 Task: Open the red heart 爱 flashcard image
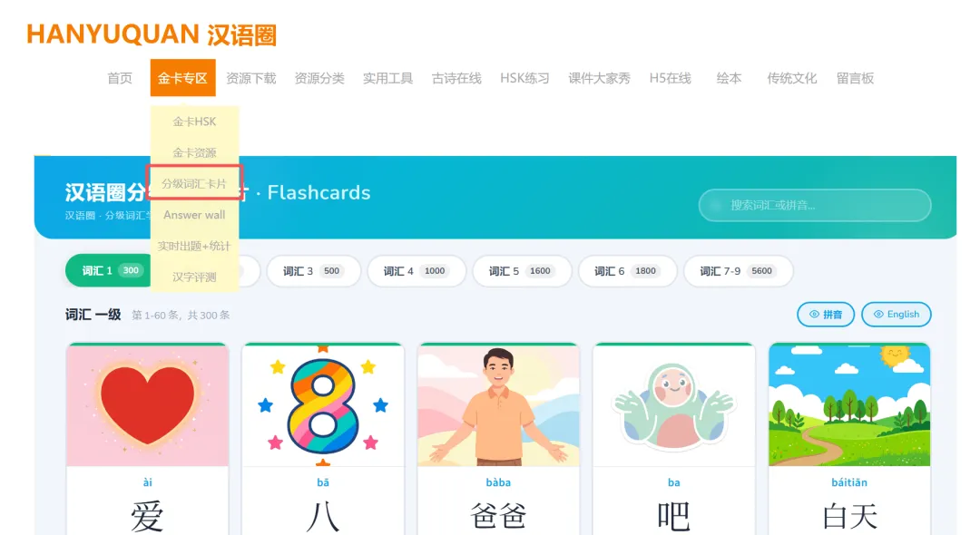(x=148, y=405)
